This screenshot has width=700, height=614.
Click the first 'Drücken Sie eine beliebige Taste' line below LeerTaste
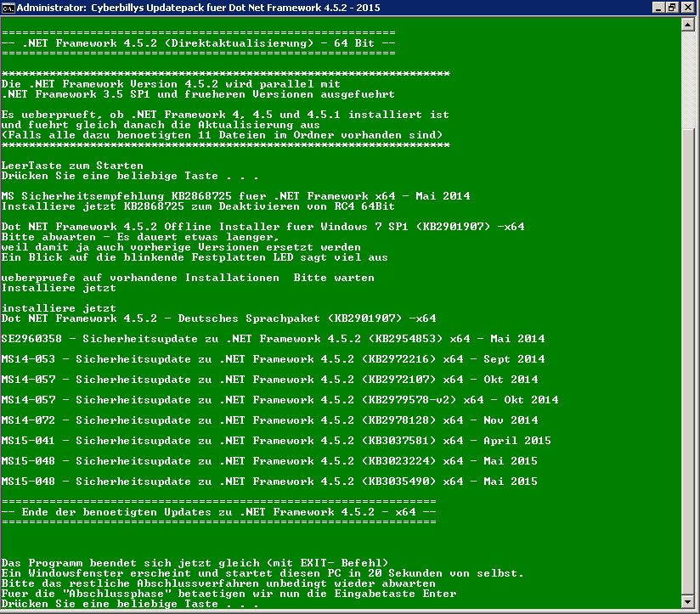(x=129, y=176)
